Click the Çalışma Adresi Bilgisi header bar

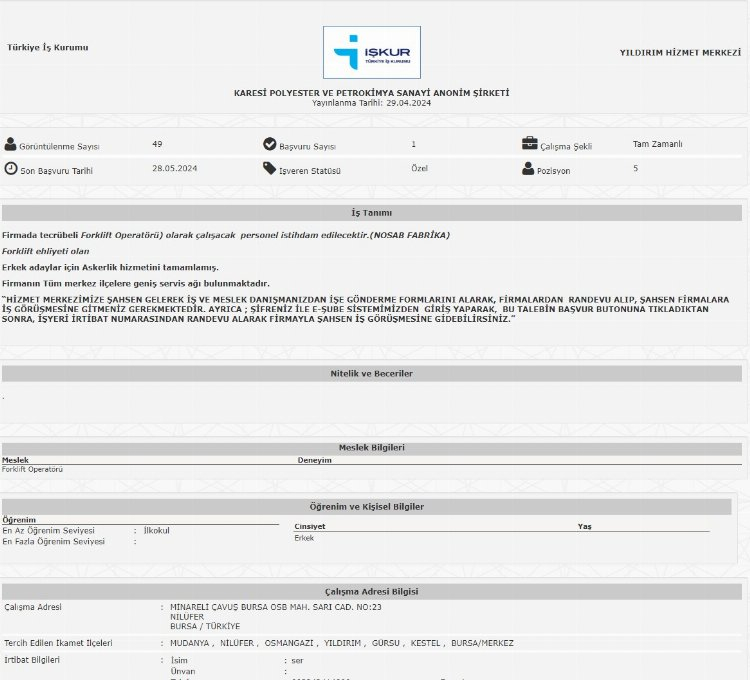(371, 591)
